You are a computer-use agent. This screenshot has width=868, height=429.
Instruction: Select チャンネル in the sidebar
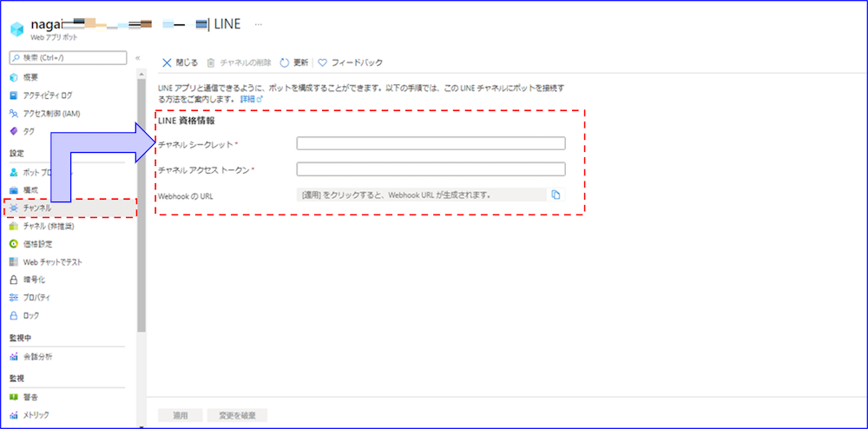coord(69,208)
